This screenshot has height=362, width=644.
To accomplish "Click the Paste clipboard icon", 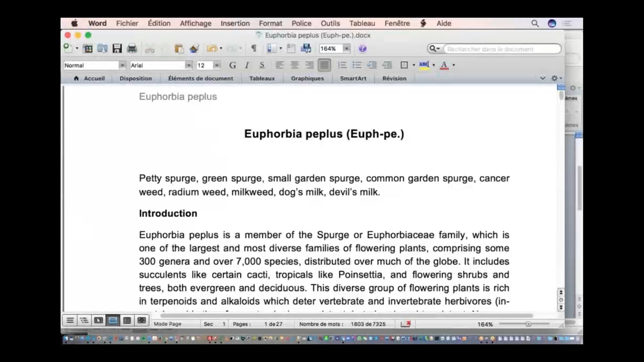I will click(179, 49).
